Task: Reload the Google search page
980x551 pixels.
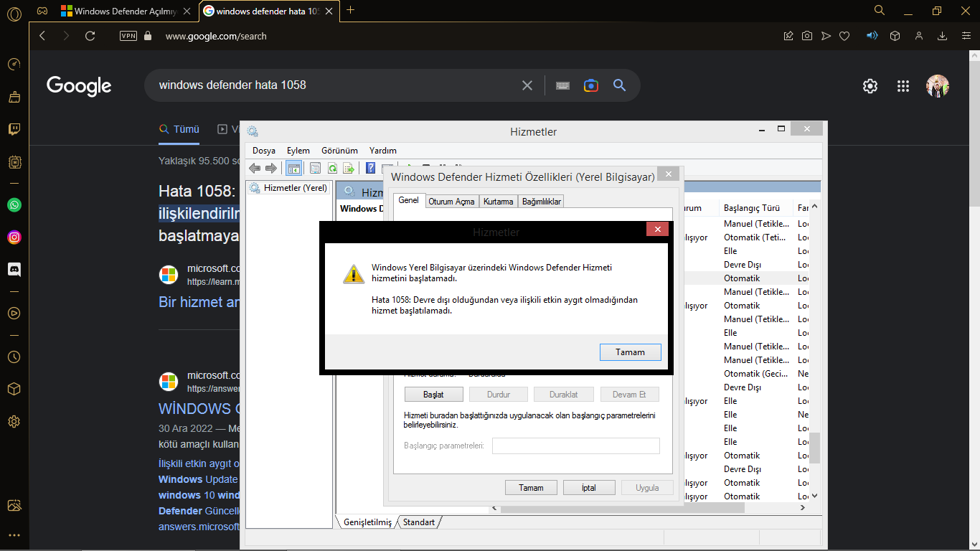Action: (x=90, y=36)
